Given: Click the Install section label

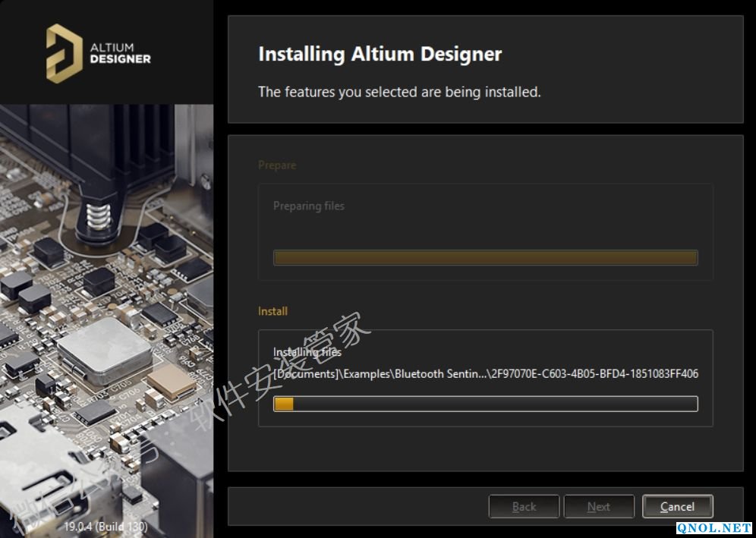Looking at the screenshot, I should click(x=272, y=311).
